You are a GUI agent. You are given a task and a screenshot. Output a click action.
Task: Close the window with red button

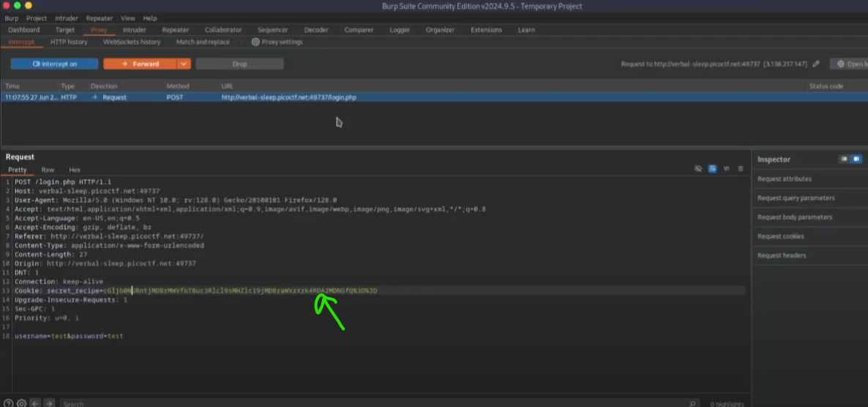(x=6, y=6)
